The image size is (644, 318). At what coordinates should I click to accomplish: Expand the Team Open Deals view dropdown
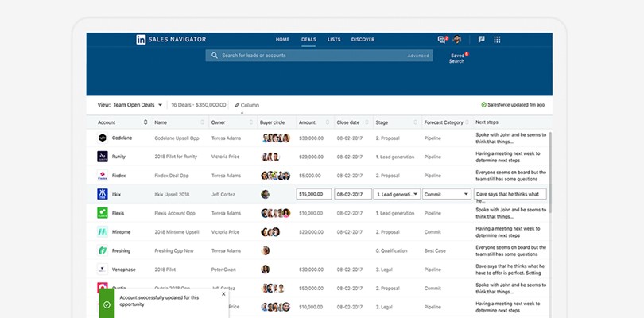coord(160,104)
